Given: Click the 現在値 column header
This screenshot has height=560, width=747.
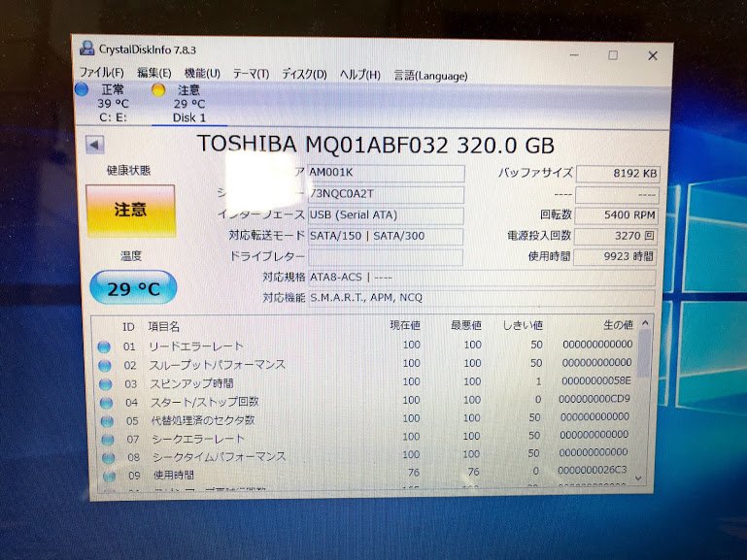Looking at the screenshot, I should tap(405, 325).
